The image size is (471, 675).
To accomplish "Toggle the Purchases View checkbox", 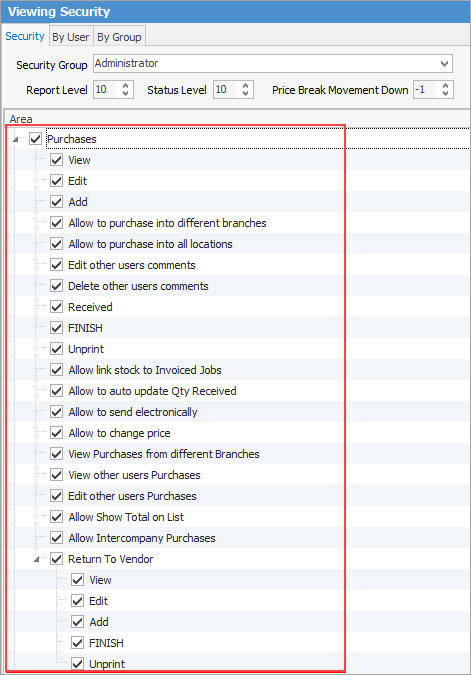I will click(56, 160).
